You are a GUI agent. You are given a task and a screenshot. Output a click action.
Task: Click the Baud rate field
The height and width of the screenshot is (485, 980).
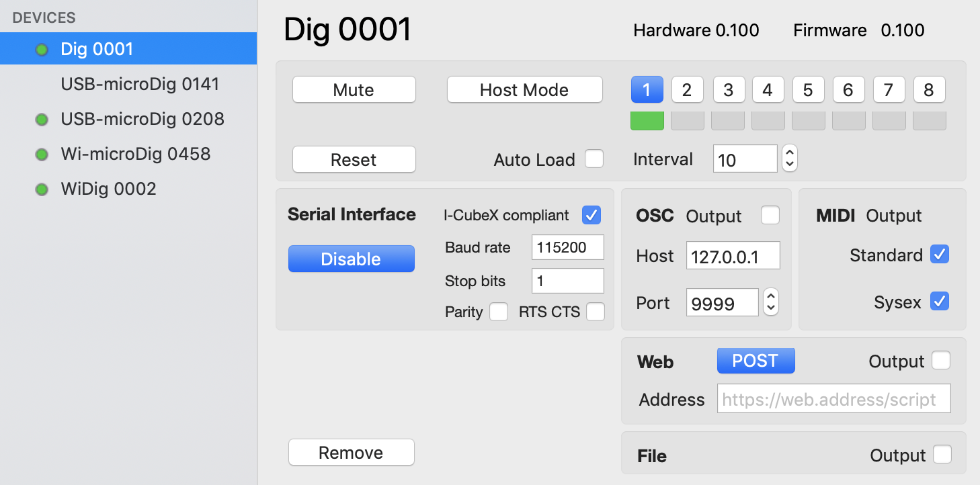click(568, 247)
